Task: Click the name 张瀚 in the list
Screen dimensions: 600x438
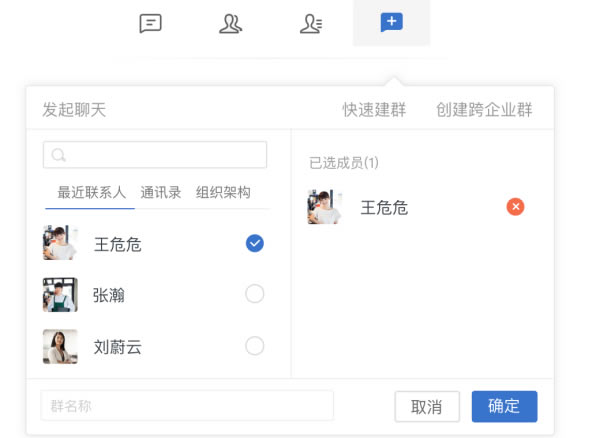Action: tap(109, 295)
